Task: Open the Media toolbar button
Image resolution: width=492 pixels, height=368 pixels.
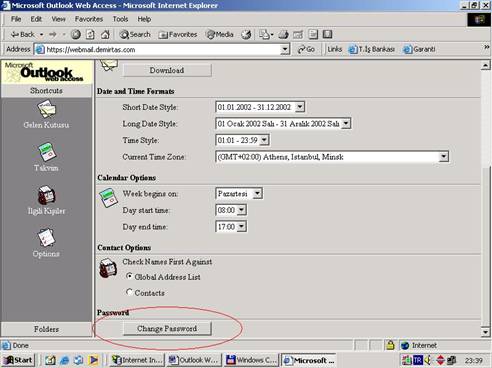Action: coord(220,34)
